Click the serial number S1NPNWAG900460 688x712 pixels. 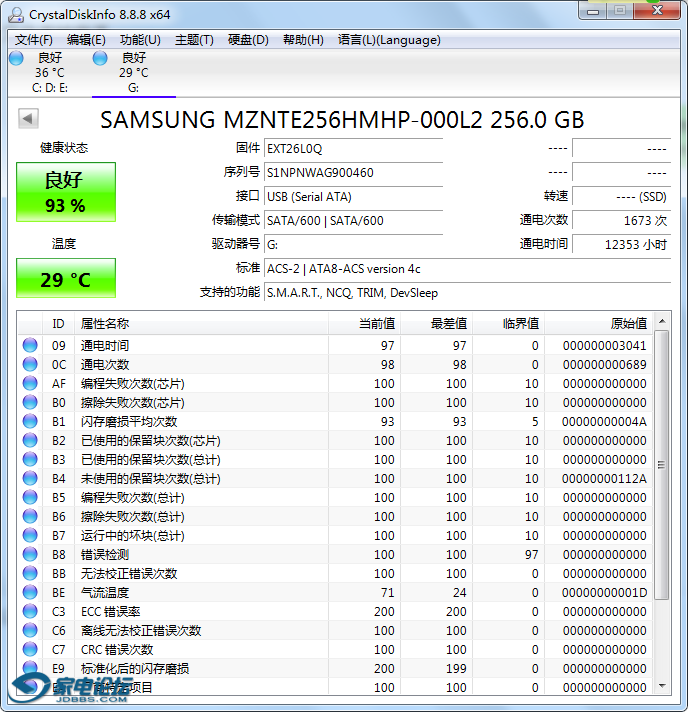[x=353, y=173]
